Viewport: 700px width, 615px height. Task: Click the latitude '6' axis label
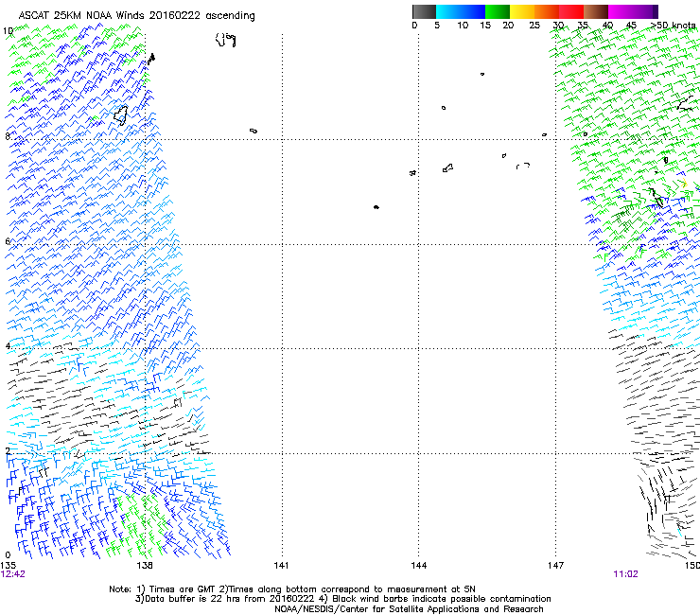pos(8,241)
